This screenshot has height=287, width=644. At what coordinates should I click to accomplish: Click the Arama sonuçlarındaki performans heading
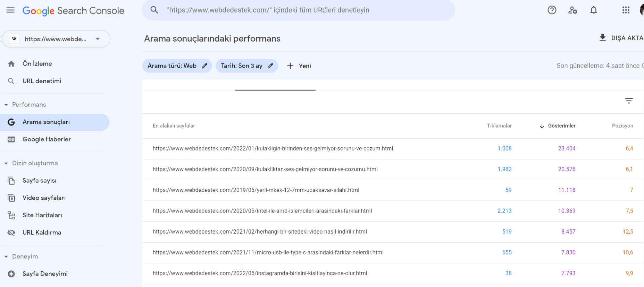pyautogui.click(x=212, y=38)
